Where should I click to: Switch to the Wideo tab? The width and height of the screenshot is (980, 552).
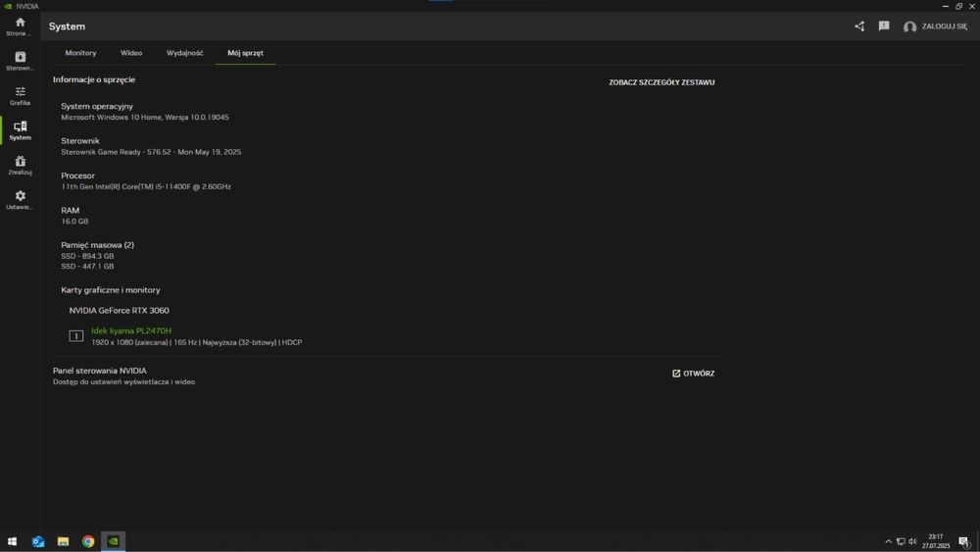tap(131, 53)
